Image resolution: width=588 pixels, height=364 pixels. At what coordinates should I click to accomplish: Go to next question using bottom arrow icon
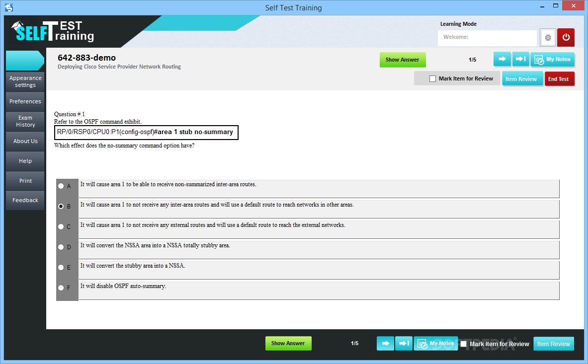click(x=386, y=343)
